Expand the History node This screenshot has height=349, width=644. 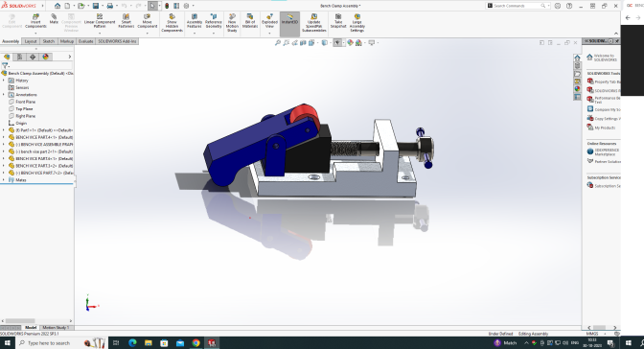4,81
